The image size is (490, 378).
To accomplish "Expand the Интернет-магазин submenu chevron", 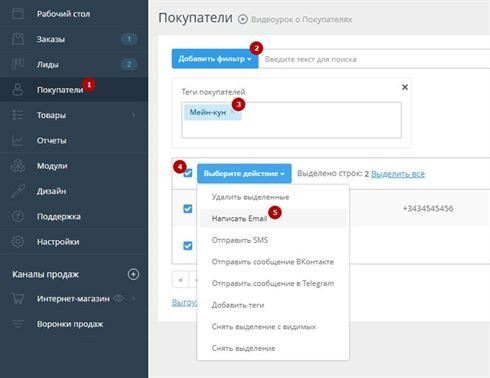I will point(133,298).
